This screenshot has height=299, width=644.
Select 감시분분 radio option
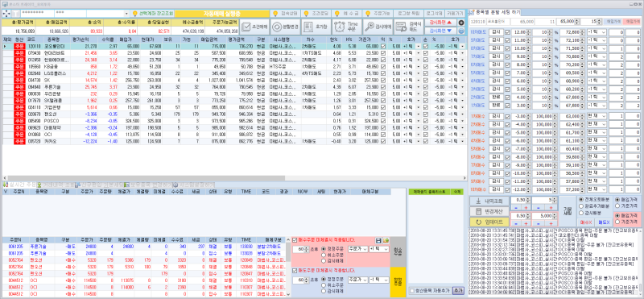pyautogui.click(x=580, y=213)
